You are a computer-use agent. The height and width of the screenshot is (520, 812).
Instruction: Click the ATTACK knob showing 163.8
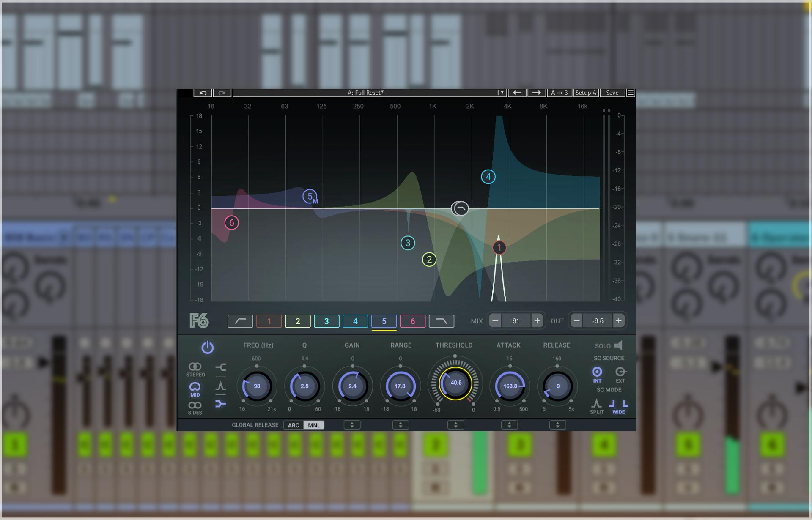coord(510,386)
